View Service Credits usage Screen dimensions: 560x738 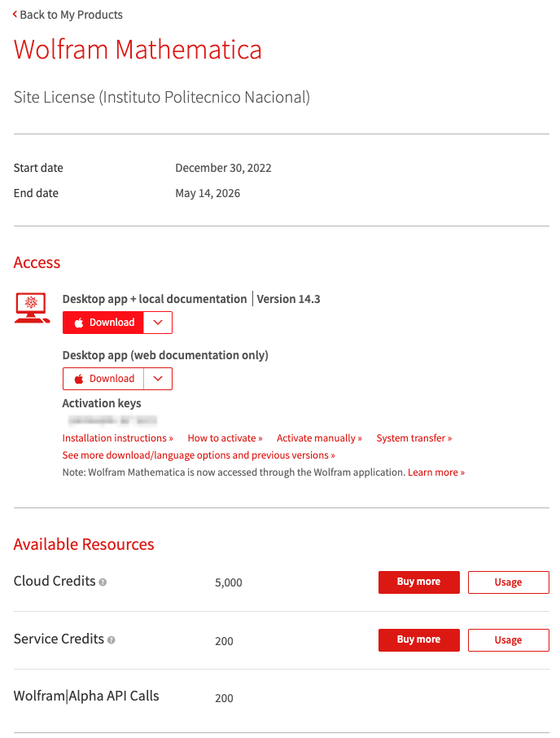point(508,640)
